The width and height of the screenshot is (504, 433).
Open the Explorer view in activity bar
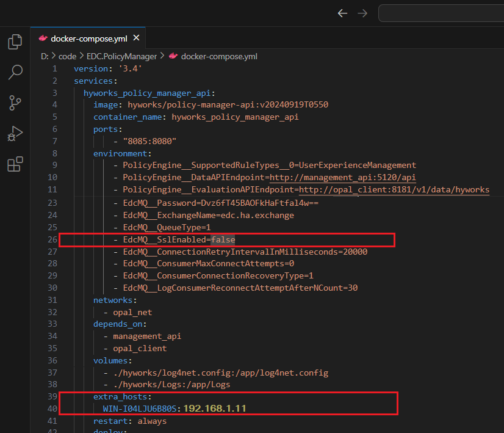click(x=15, y=42)
